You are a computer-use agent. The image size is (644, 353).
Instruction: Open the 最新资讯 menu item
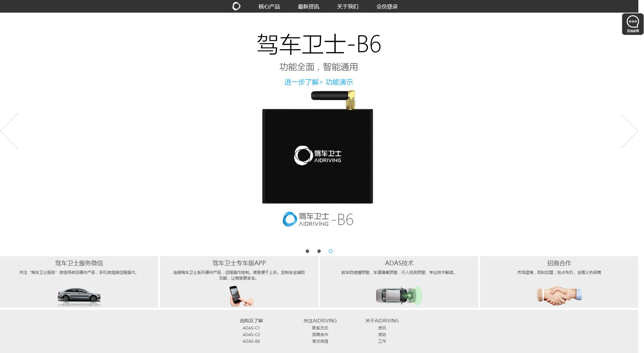(x=308, y=6)
